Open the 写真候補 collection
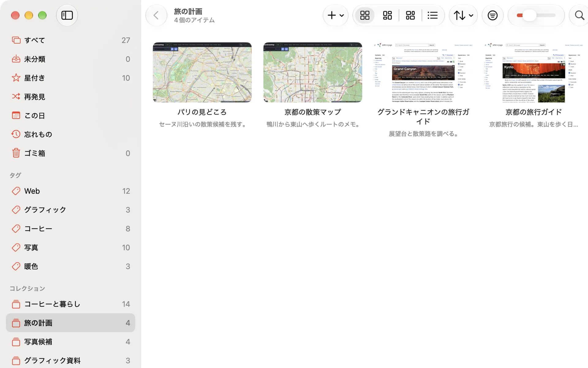Viewport: 588px width, 368px height. 70,342
